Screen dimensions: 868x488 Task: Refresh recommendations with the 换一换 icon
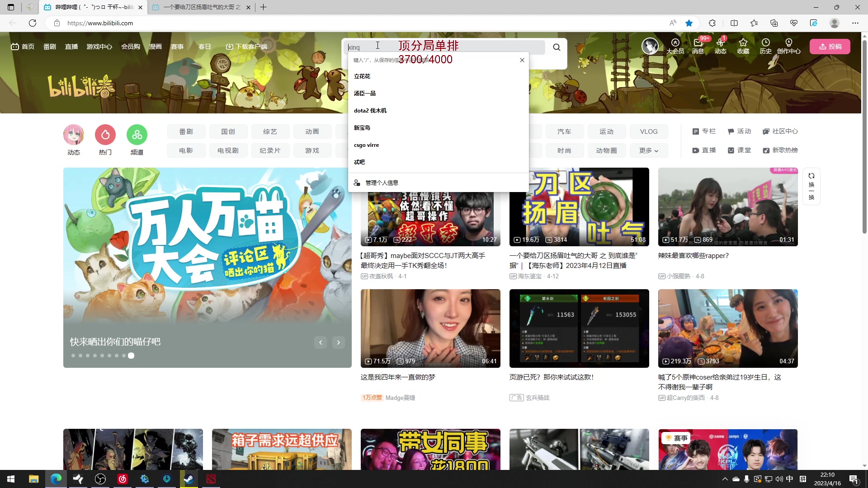click(x=811, y=185)
